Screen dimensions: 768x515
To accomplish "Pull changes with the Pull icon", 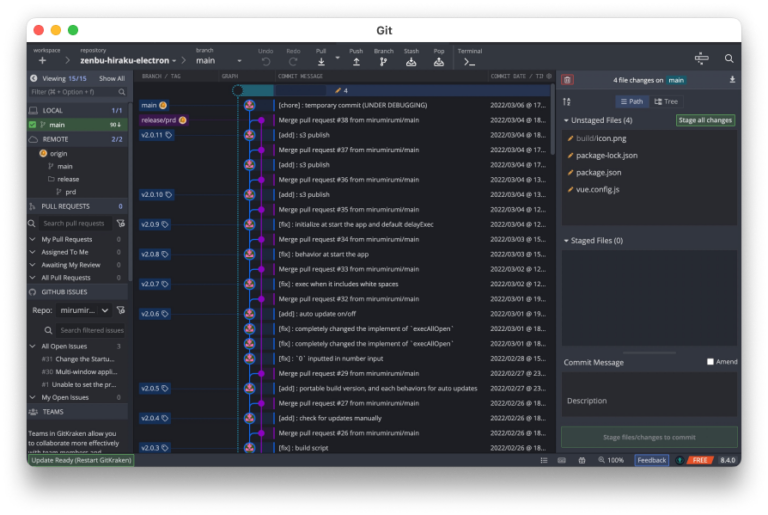I will pyautogui.click(x=321, y=62).
